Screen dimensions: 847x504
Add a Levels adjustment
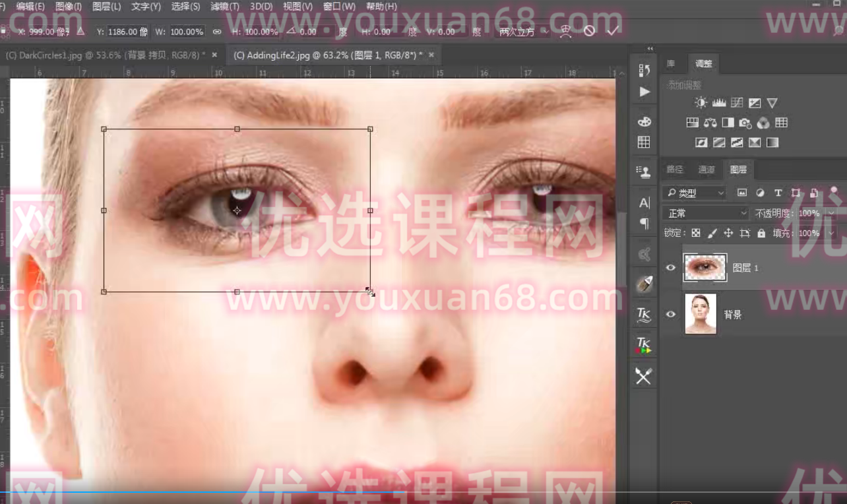click(719, 103)
